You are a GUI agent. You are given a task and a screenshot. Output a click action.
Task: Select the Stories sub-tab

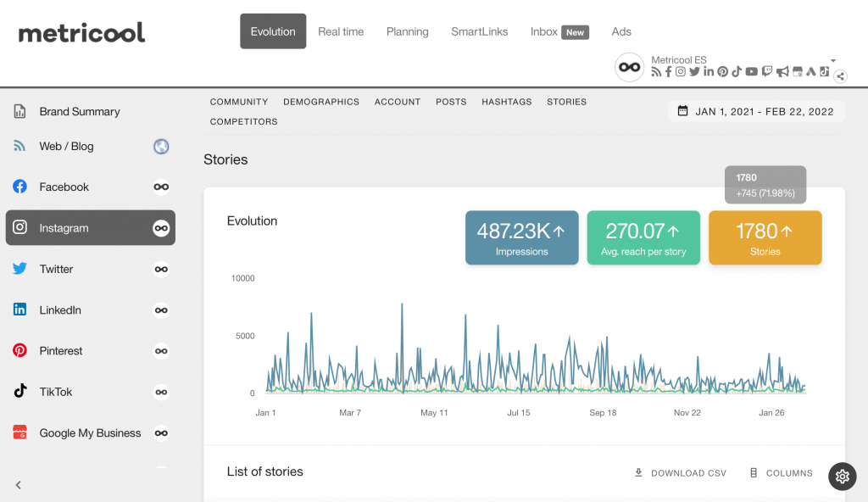coord(567,102)
